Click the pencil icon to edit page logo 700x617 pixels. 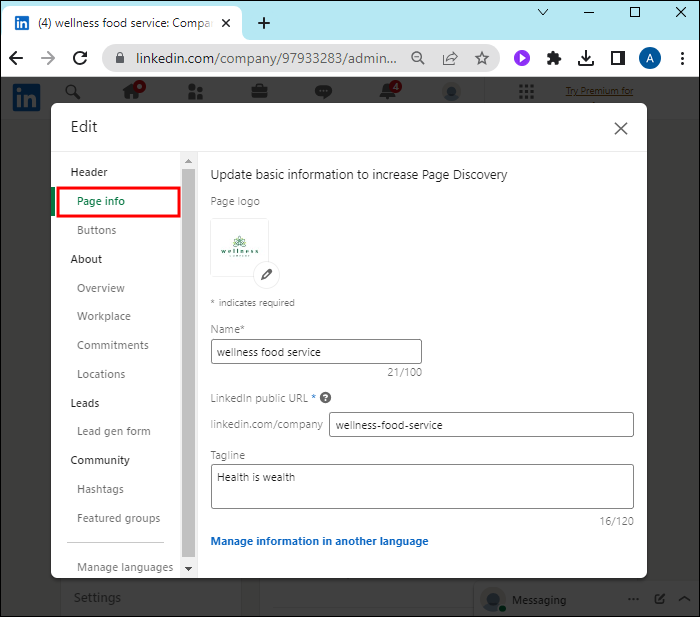coord(266,274)
